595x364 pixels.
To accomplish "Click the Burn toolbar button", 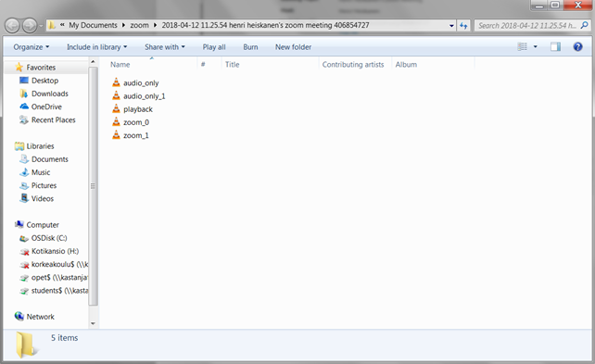I will click(250, 47).
